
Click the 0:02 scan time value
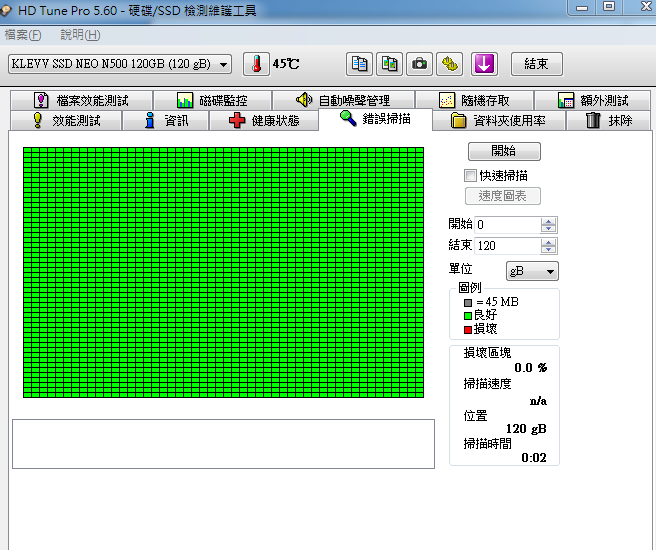pos(534,458)
